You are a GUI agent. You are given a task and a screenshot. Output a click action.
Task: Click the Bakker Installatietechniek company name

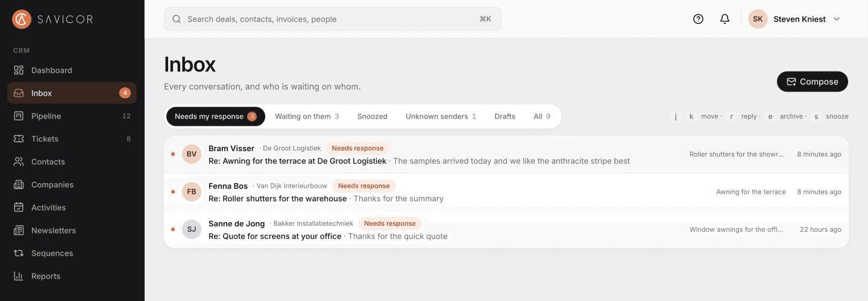pyautogui.click(x=313, y=223)
